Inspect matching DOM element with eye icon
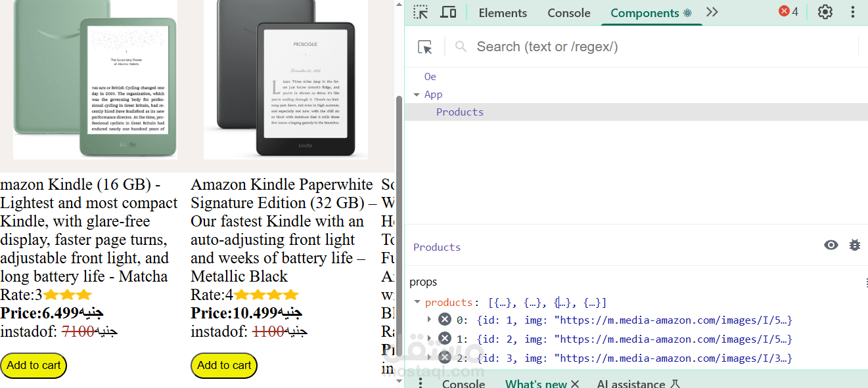 click(x=831, y=245)
